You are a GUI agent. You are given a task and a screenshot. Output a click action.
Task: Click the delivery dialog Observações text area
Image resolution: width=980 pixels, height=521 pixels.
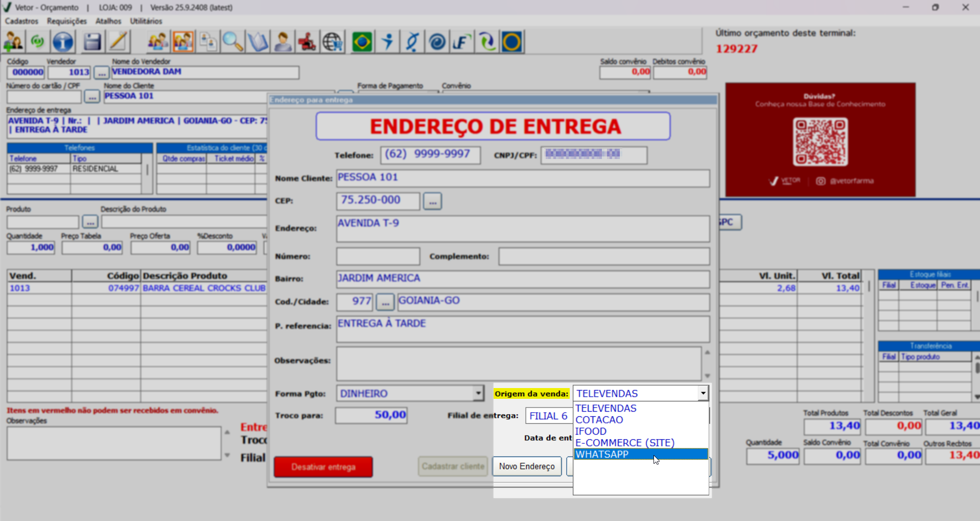519,363
